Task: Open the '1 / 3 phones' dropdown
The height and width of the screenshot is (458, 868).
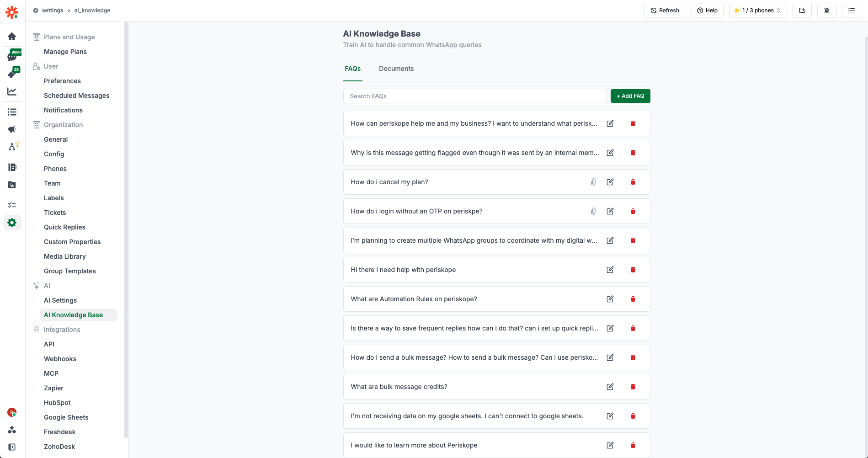Action: point(757,11)
